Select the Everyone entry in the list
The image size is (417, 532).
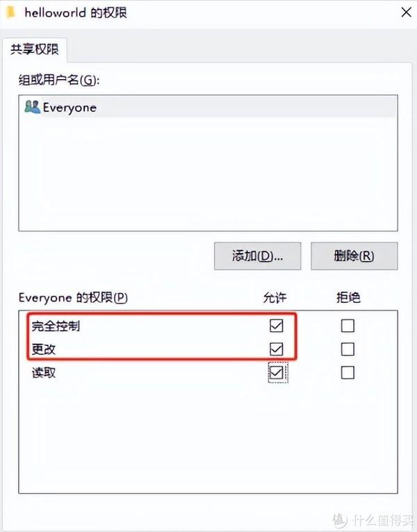[208, 107]
